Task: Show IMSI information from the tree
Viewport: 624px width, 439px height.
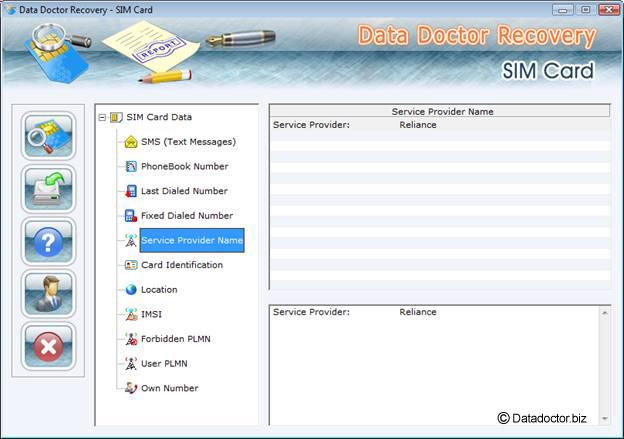Action: coord(152,314)
